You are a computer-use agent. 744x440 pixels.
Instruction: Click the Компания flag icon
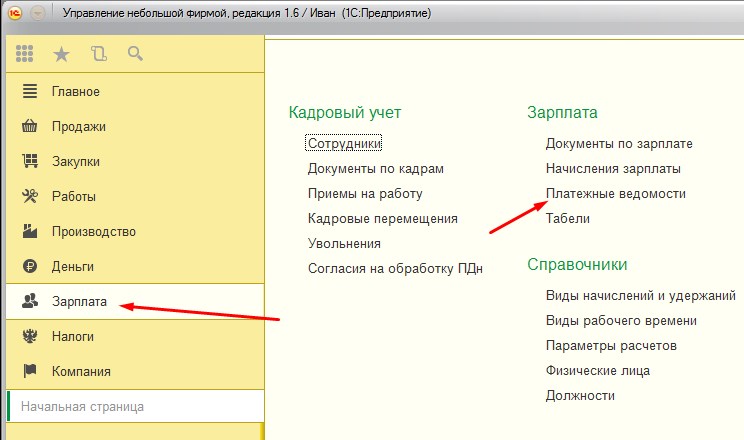(30, 371)
